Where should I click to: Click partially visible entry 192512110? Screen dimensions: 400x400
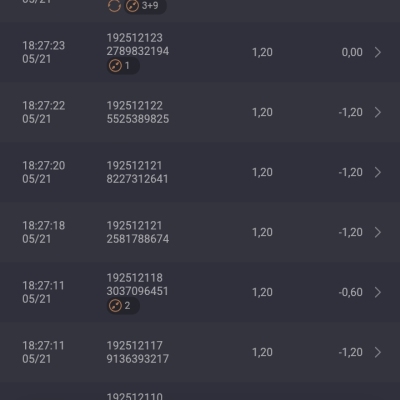135,396
